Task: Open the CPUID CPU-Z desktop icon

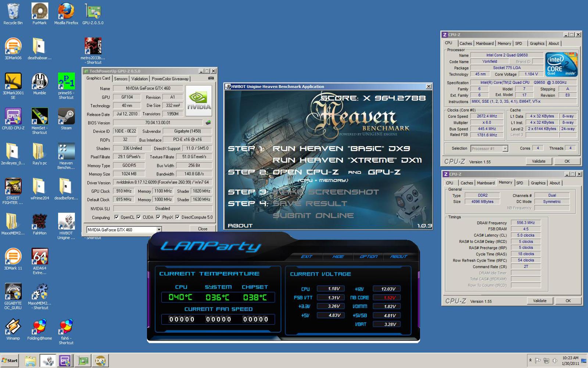Action: (13, 118)
